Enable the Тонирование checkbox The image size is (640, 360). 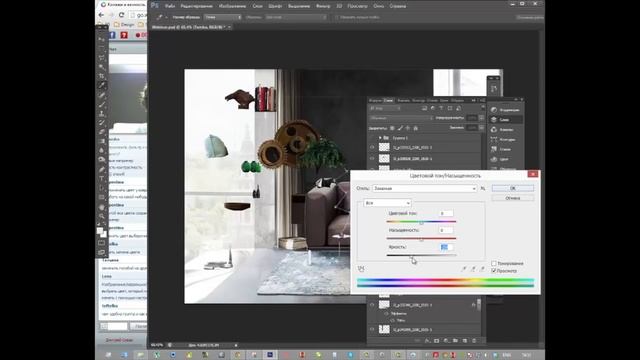(494, 263)
